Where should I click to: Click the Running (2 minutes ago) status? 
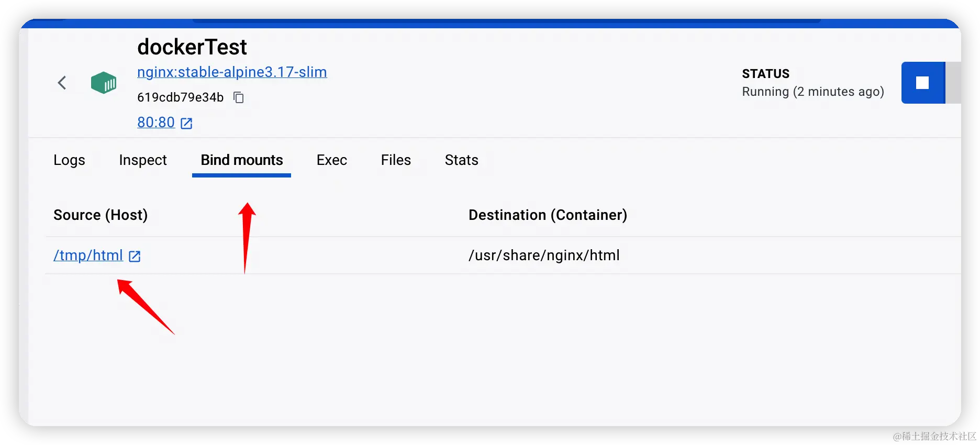coord(813,92)
